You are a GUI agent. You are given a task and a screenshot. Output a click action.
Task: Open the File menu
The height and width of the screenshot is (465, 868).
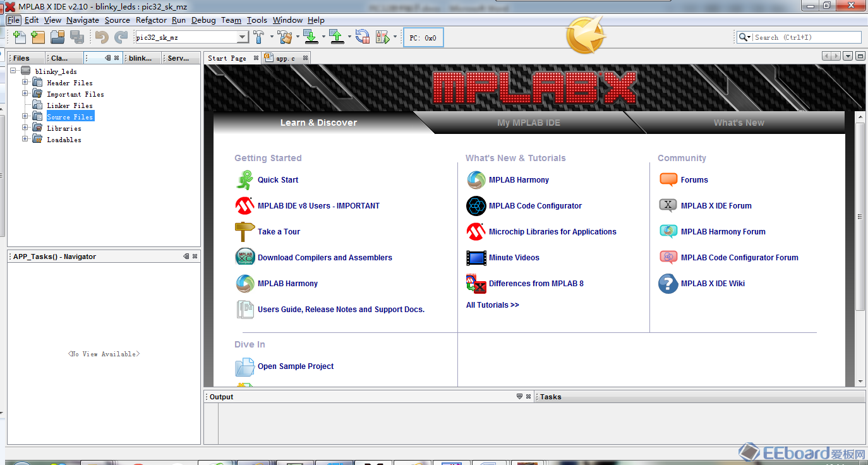click(14, 20)
